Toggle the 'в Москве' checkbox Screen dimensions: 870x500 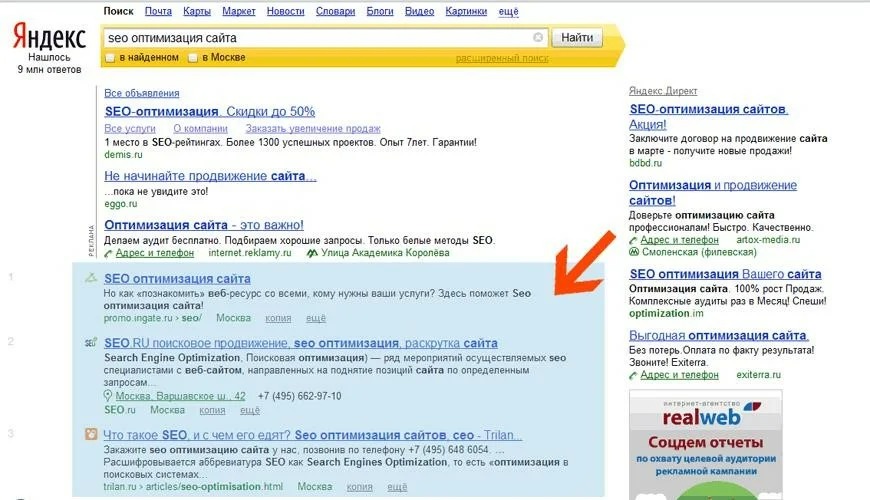coord(193,58)
